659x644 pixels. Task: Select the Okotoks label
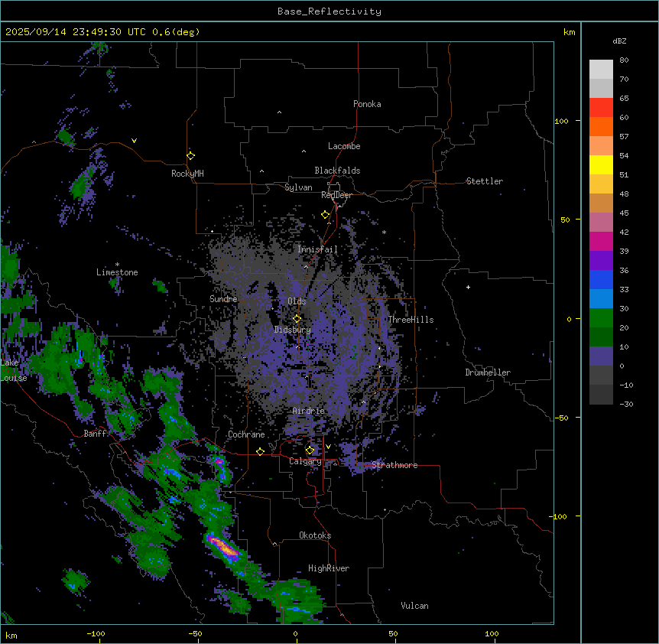(x=315, y=535)
